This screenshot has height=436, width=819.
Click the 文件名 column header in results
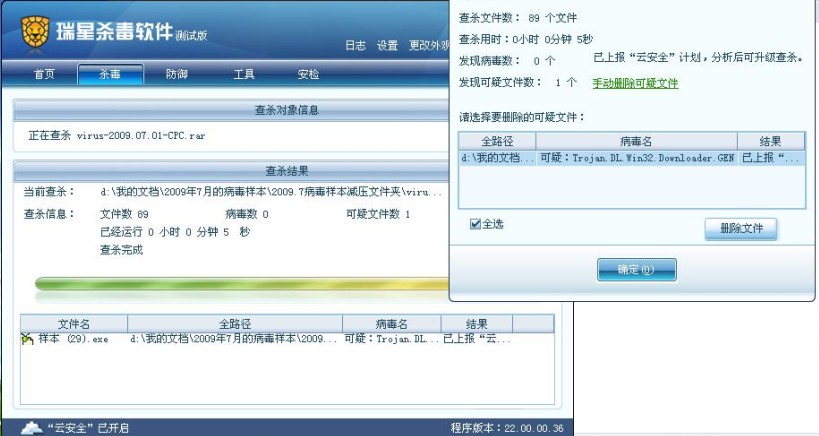coord(74,324)
